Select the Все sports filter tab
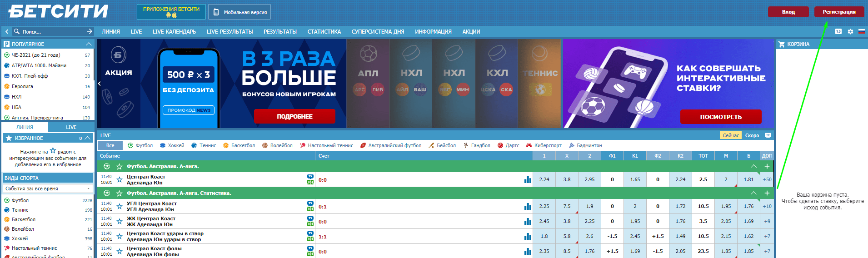Screen dimensions: 868x258 click(110, 145)
